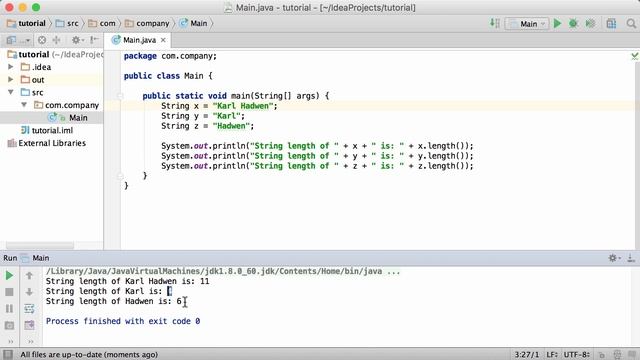640x360 pixels.
Task: Click console text 'Process finished with exit code 0'
Action: (x=123, y=321)
